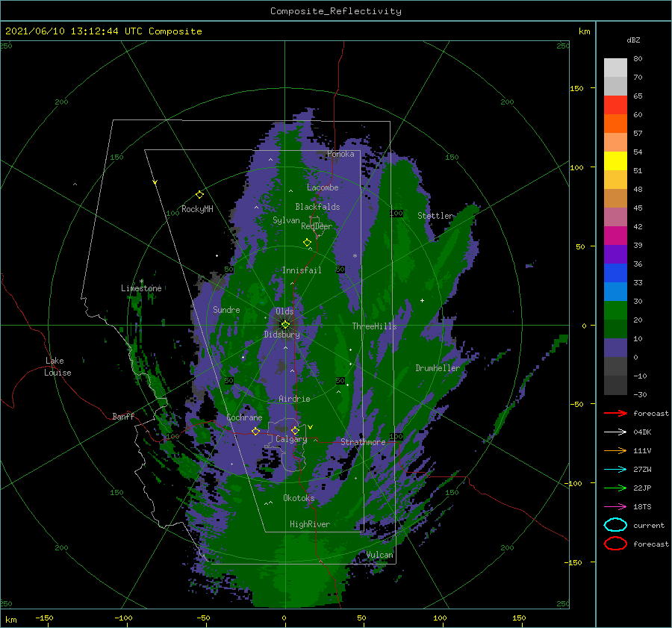Click the Composite_Reflectivity title
This screenshot has height=628, width=672.
click(336, 11)
